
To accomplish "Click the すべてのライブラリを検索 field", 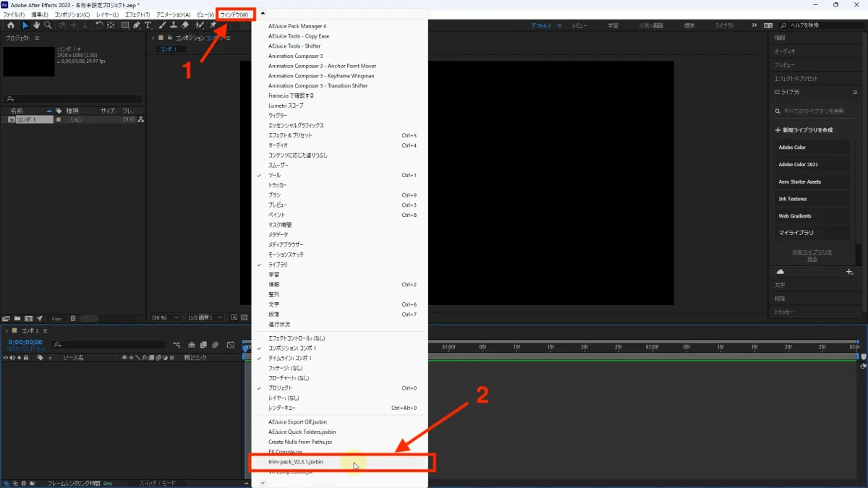I will [814, 111].
